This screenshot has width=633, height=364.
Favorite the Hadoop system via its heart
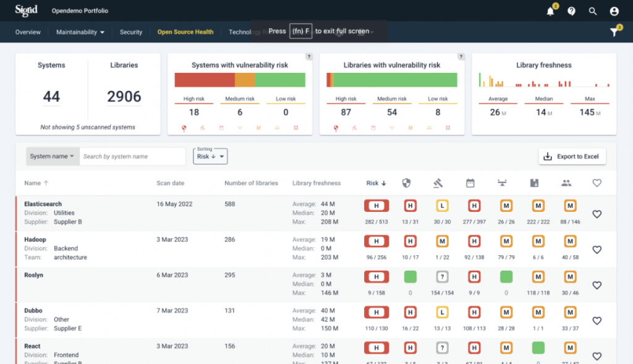(x=597, y=250)
